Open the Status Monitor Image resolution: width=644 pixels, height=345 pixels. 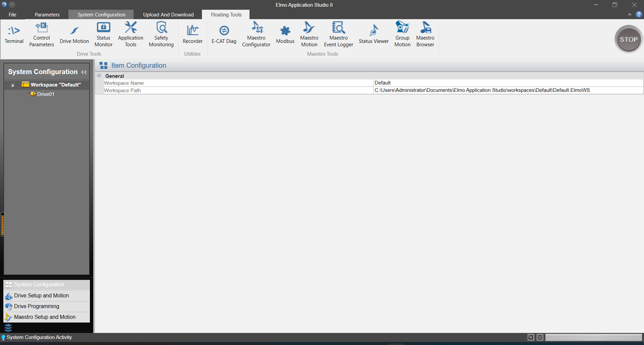[103, 35]
